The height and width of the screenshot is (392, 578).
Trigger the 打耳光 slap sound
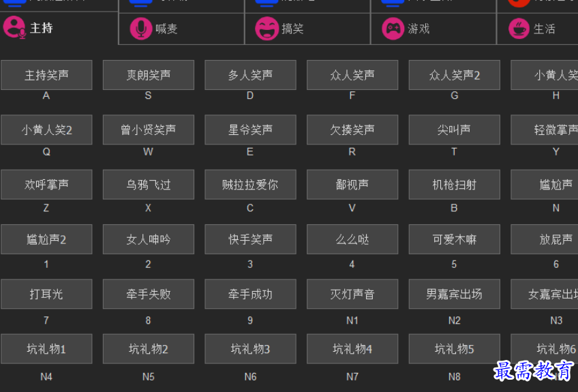tap(46, 294)
